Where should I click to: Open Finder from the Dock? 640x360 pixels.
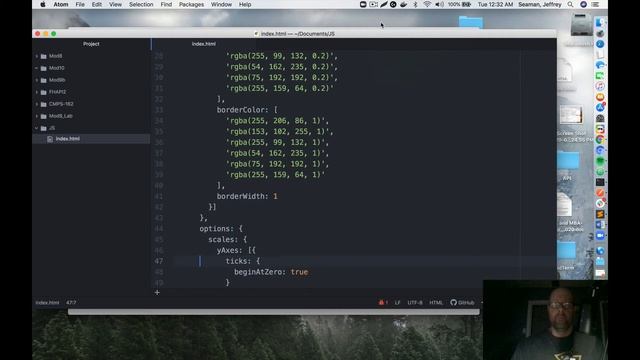(600, 22)
